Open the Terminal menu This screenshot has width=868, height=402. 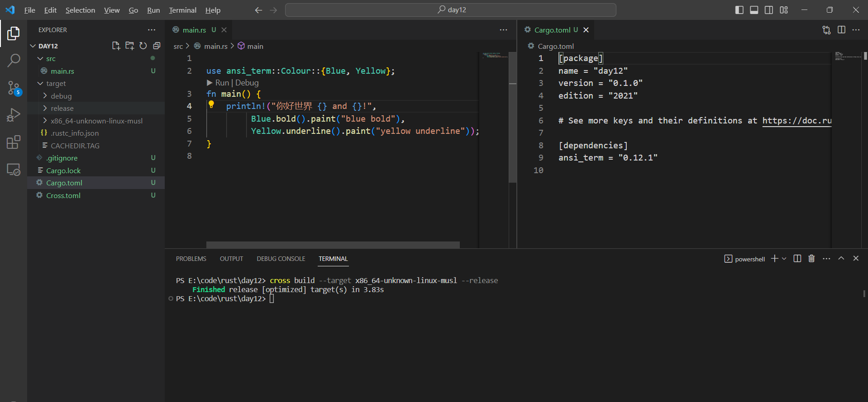[x=182, y=10]
